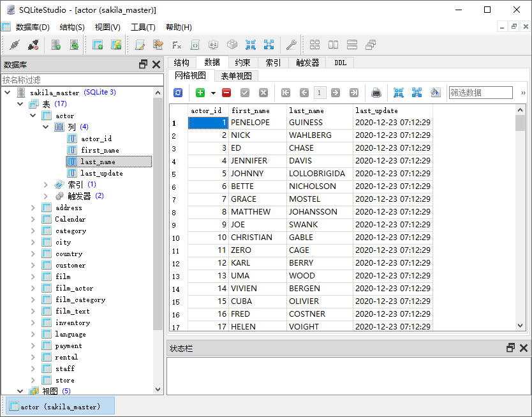Viewport: 532px width, 417px height.
Task: Open the configuration wrench icon
Action: tap(292, 45)
